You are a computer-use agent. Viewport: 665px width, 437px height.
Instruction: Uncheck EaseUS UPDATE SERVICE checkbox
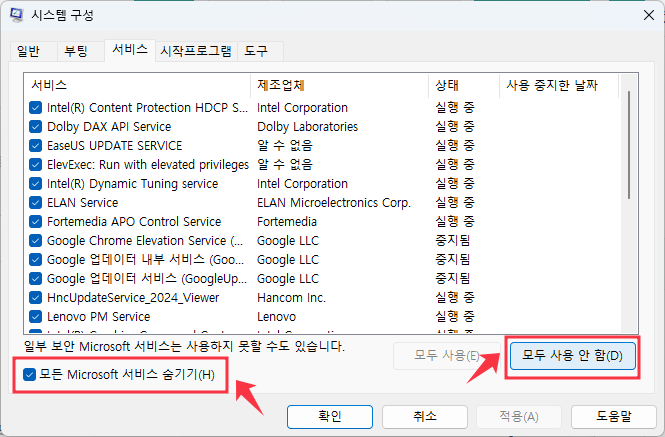click(x=36, y=146)
